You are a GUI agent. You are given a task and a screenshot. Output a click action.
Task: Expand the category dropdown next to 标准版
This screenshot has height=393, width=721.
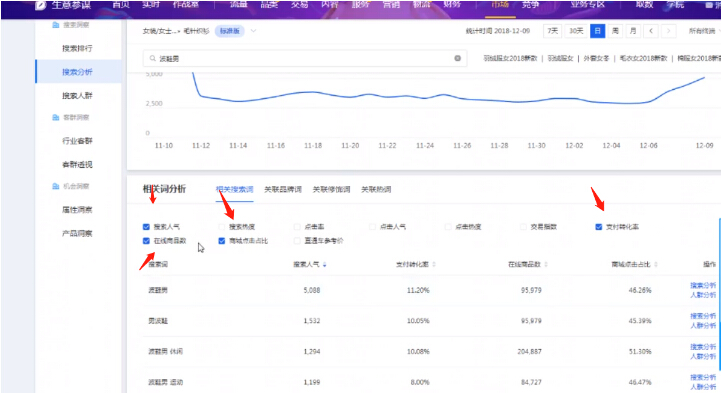coord(253,31)
